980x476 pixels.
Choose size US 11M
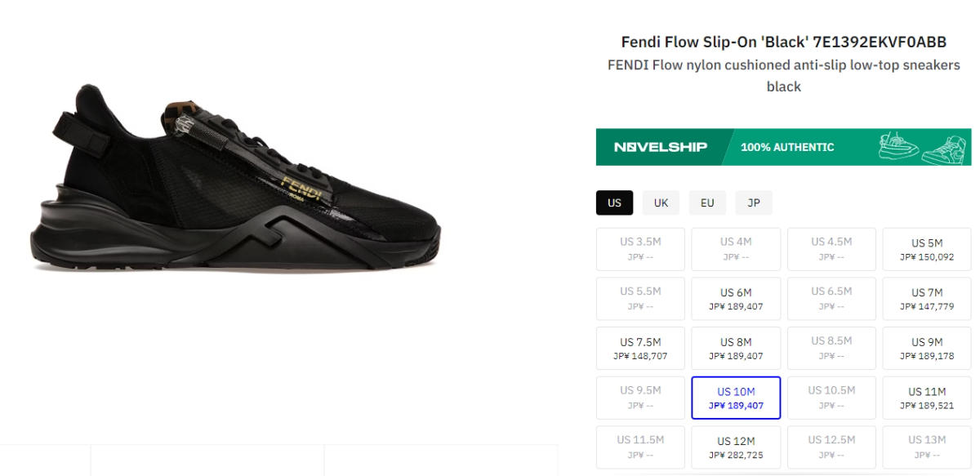927,398
